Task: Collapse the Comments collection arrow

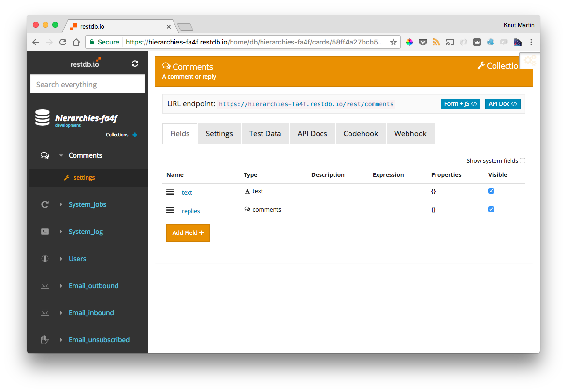Action: click(x=61, y=155)
